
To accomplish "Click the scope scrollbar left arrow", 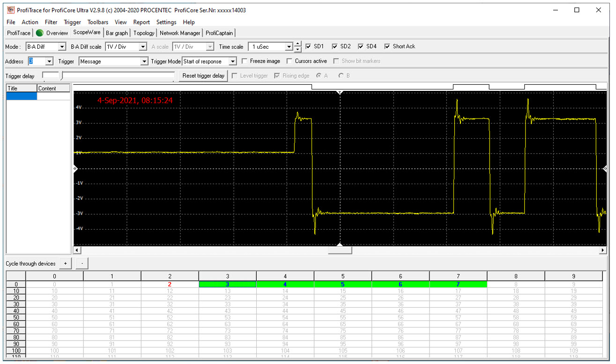I will (x=77, y=251).
